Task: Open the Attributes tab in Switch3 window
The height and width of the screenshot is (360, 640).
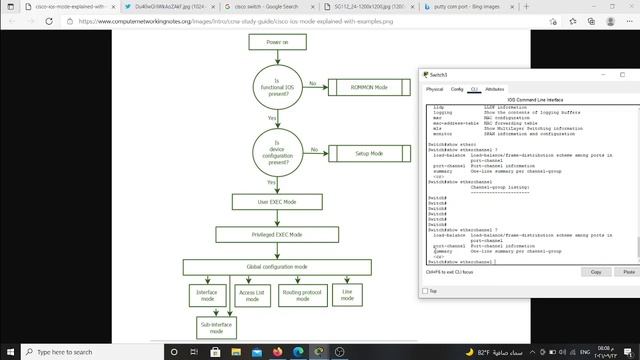Action: click(494, 89)
